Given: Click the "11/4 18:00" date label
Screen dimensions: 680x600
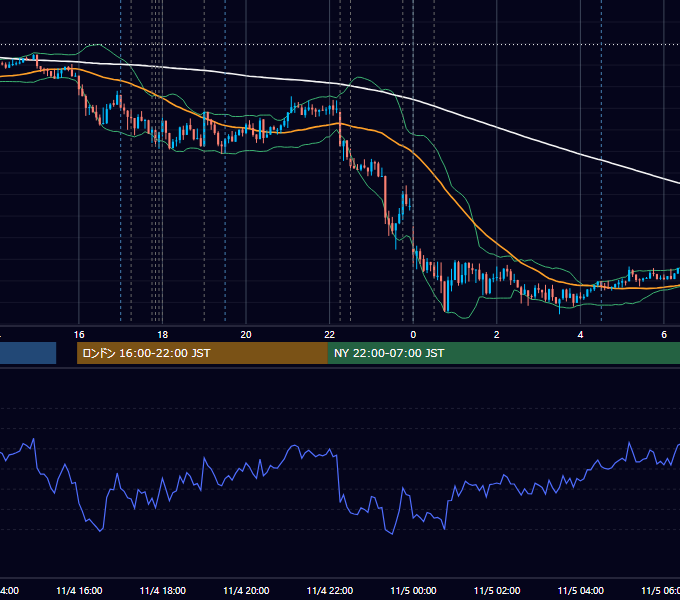Looking at the screenshot, I should coord(163,591).
